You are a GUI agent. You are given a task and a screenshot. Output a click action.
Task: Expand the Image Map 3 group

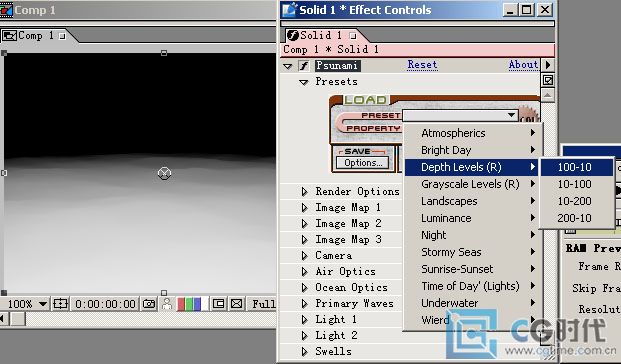coord(304,240)
